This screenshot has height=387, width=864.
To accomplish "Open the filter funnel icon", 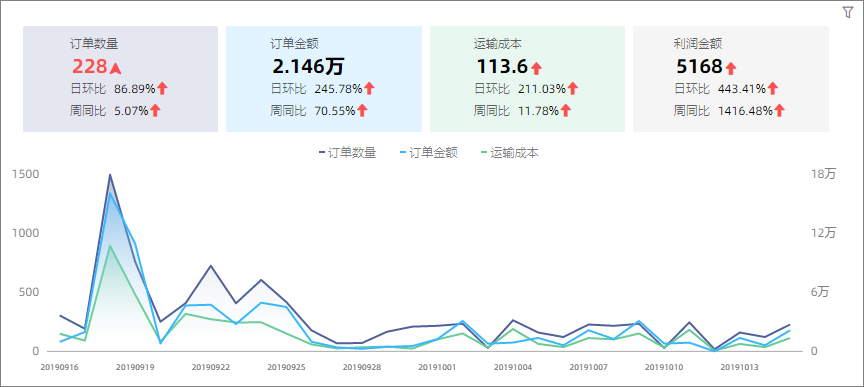I will [847, 13].
